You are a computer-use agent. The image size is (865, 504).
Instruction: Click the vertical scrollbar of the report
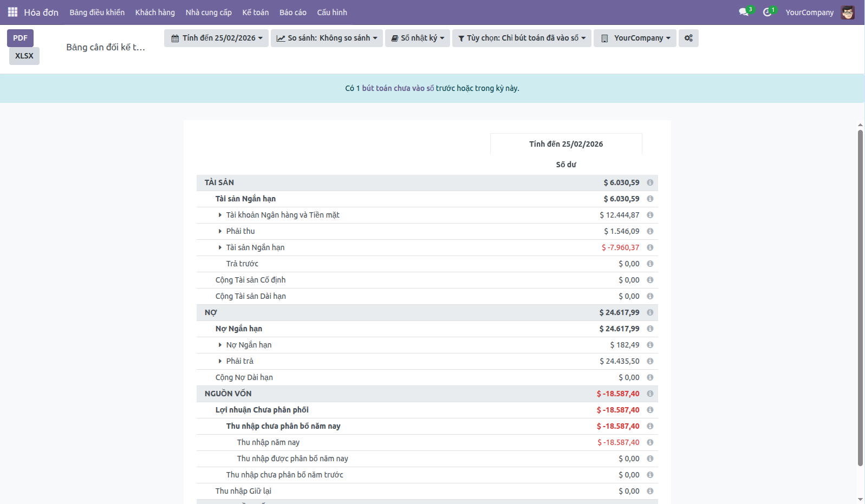pyautogui.click(x=860, y=298)
